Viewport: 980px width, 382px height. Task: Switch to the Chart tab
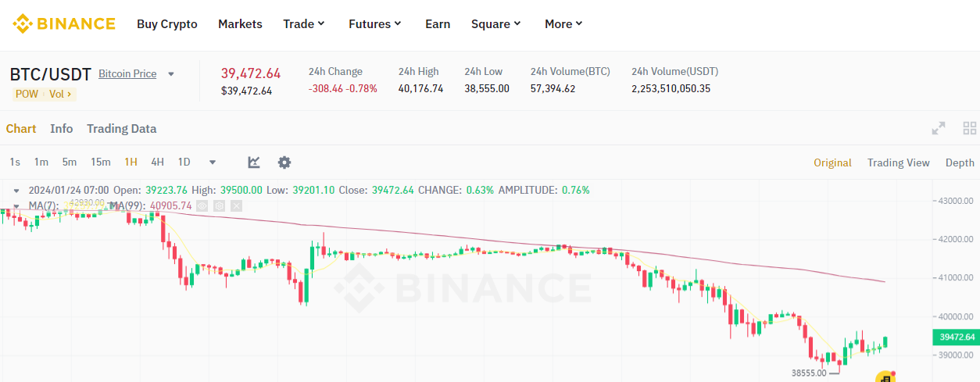pyautogui.click(x=21, y=128)
